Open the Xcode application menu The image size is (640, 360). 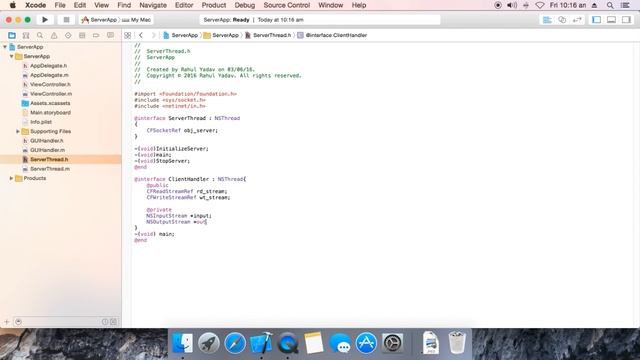click(x=36, y=5)
